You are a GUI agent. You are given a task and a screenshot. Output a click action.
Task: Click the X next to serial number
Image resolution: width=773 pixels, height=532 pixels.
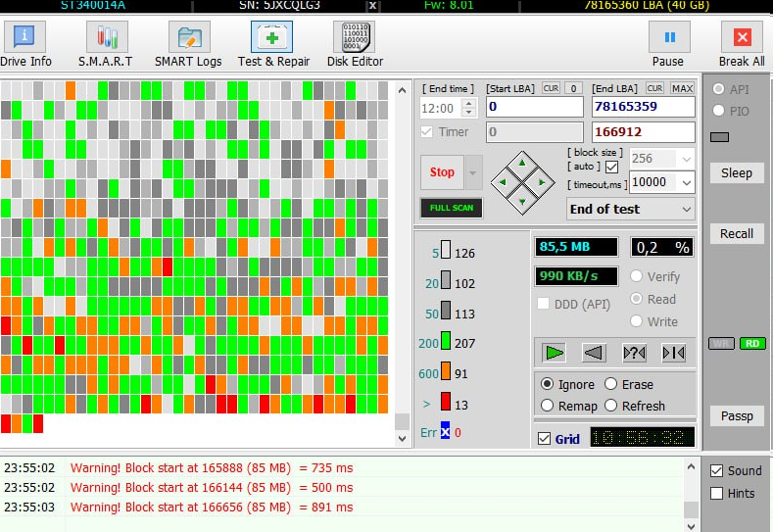[x=372, y=6]
